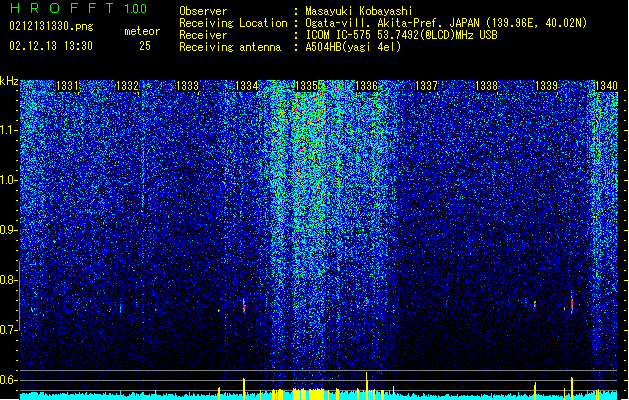Viewport: 629px width, 400px height.
Task: Click the 'Receiving Location' label
Action: [x=233, y=23]
